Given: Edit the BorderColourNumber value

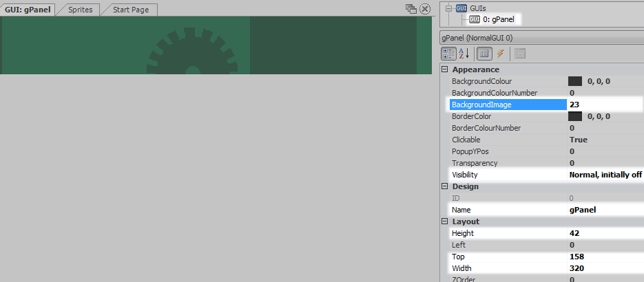Looking at the screenshot, I should tap(605, 128).
